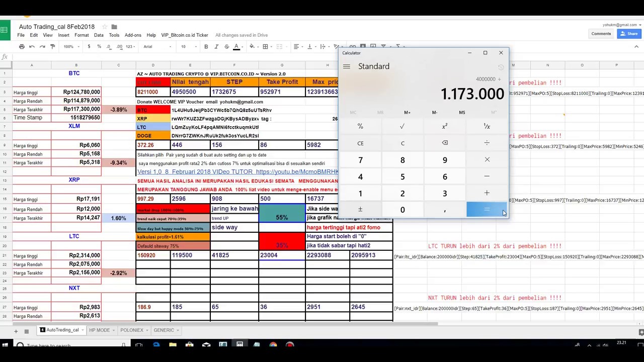Format selected cells as percent
Screen dimensions: 644x362
99,47
